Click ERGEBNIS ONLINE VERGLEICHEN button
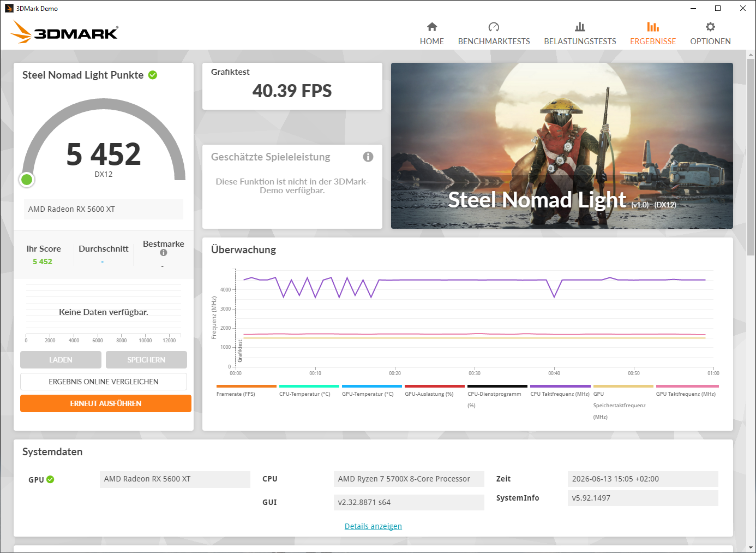This screenshot has height=553, width=756. tap(104, 382)
